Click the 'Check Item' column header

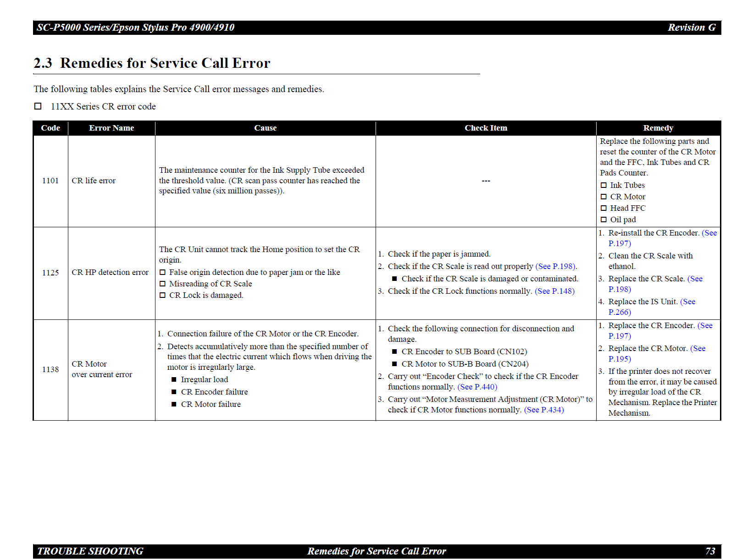point(486,128)
